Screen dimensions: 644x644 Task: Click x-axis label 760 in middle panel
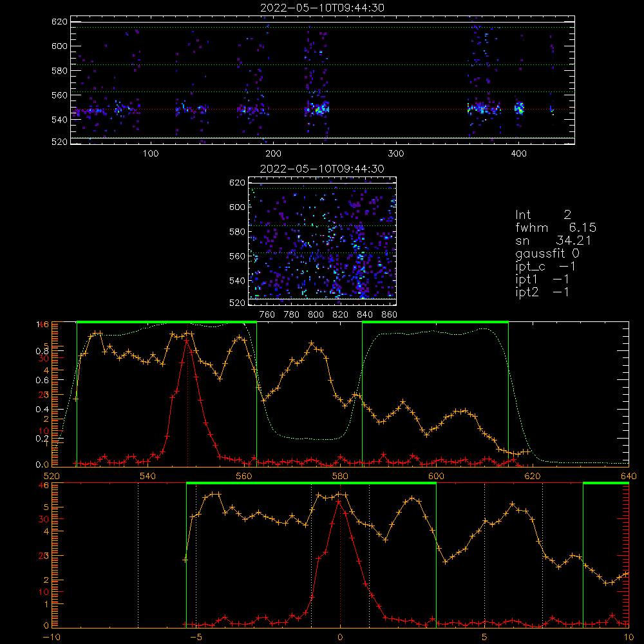point(267,315)
